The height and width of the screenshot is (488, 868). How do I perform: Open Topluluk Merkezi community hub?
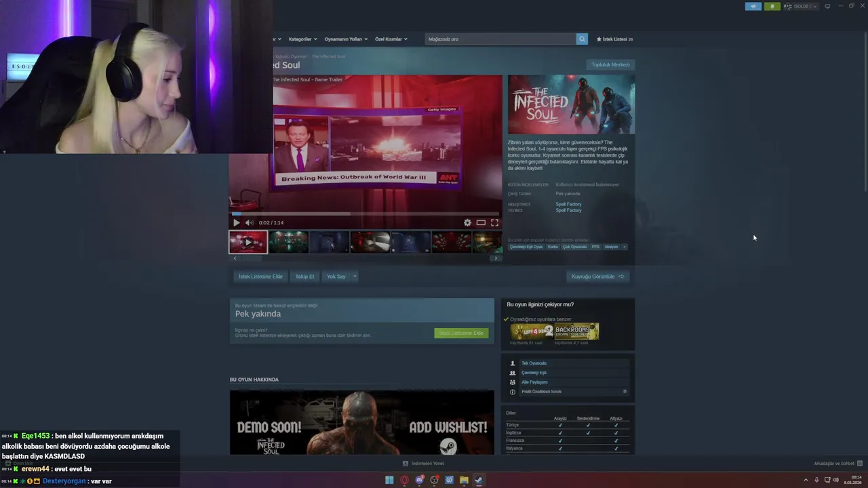click(x=610, y=64)
